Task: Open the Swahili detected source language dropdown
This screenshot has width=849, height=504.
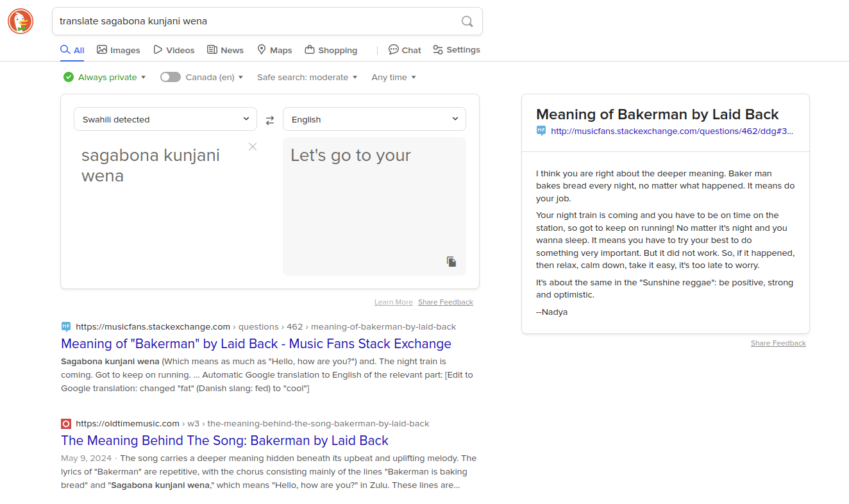Action: [165, 119]
